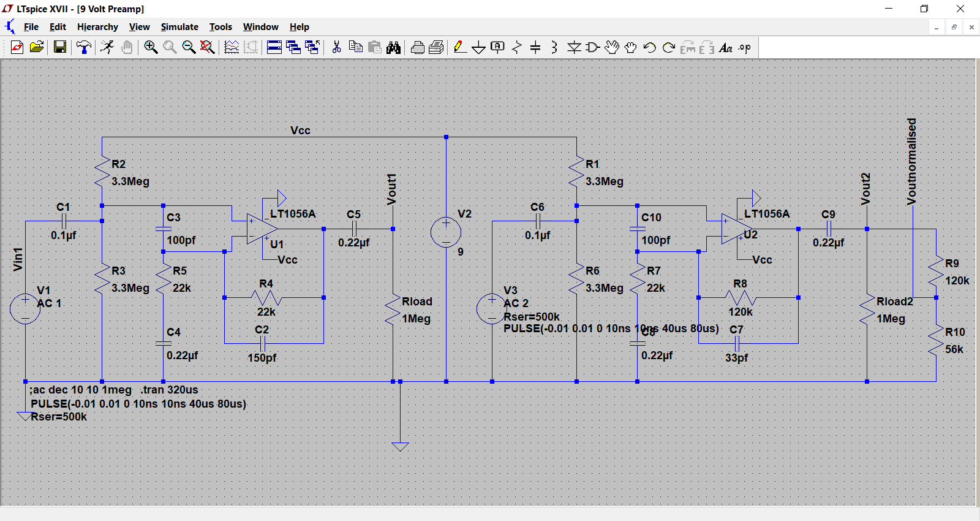This screenshot has width=980, height=521.
Task: Click the Vout1 net label
Action: 392,189
